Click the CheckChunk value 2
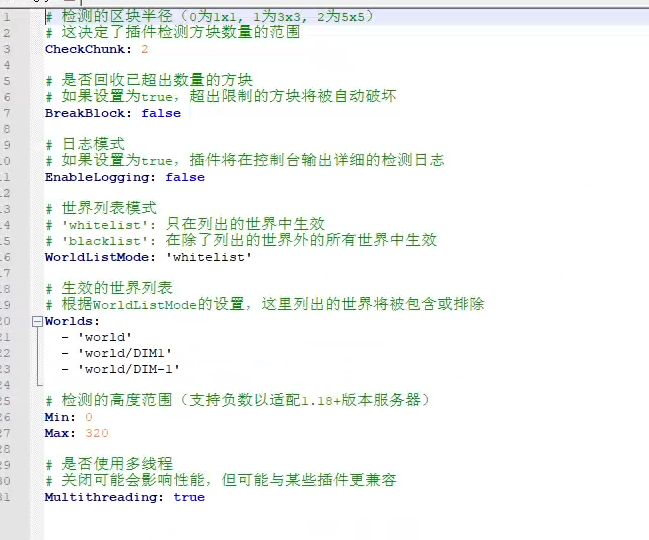 (x=145, y=49)
